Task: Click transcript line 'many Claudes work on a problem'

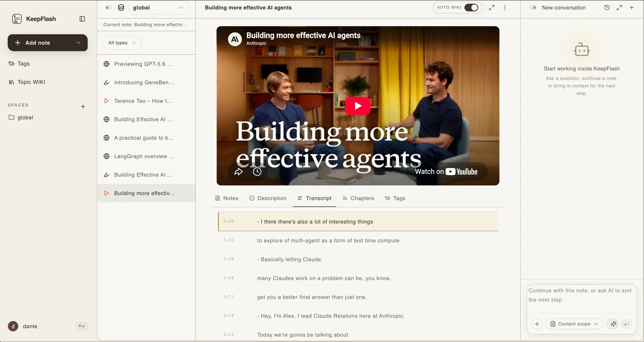Action: (x=358, y=278)
